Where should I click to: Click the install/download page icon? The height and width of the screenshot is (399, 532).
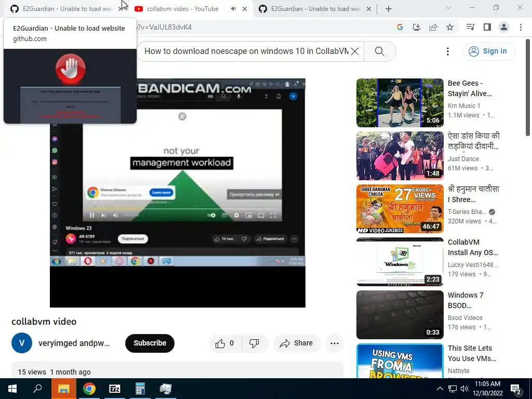click(417, 27)
